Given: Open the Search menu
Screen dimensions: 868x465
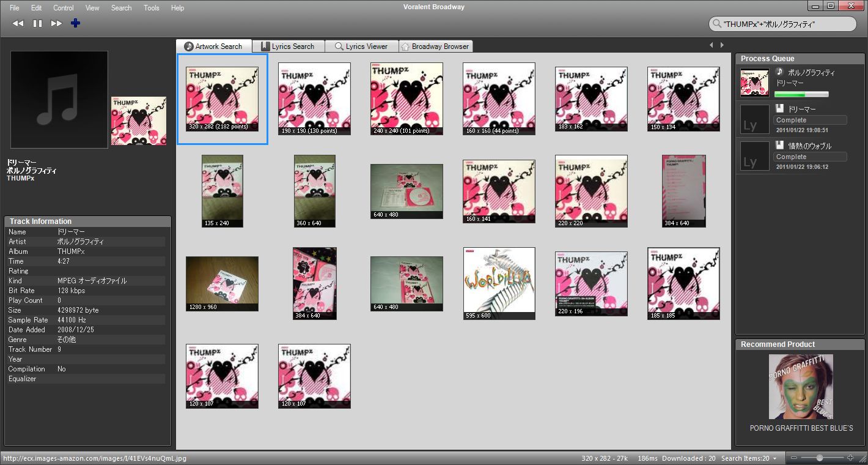Looking at the screenshot, I should [x=121, y=8].
